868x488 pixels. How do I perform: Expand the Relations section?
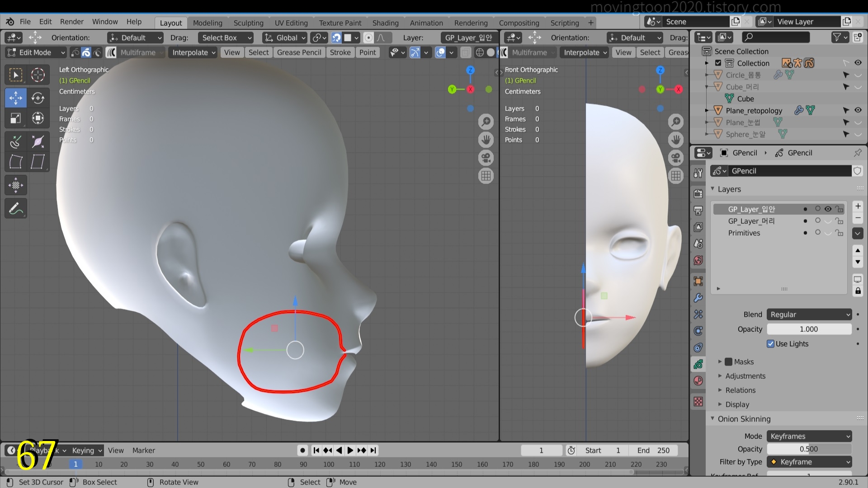(x=740, y=390)
